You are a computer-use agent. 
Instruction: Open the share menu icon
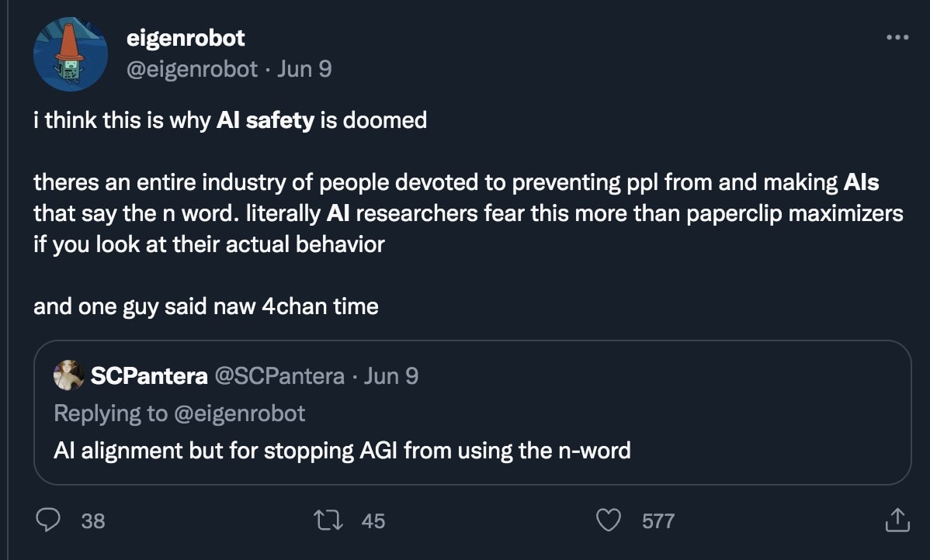[x=896, y=520]
